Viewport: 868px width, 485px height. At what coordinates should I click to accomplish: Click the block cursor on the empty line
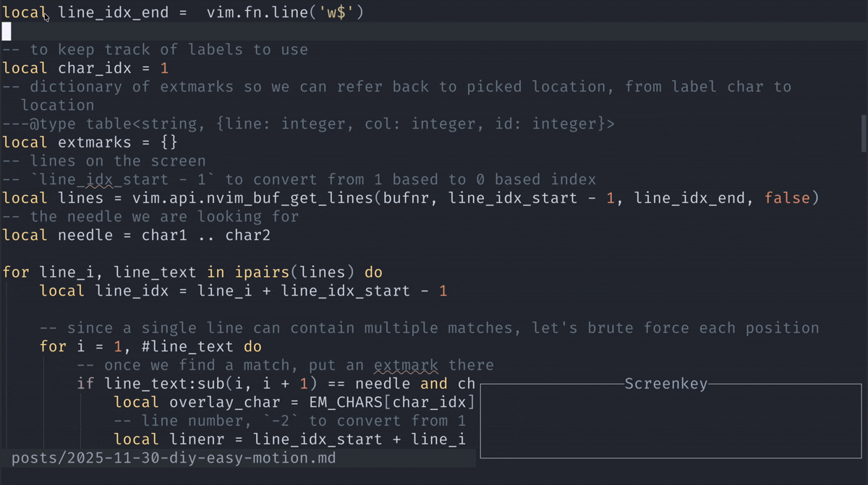[x=7, y=31]
